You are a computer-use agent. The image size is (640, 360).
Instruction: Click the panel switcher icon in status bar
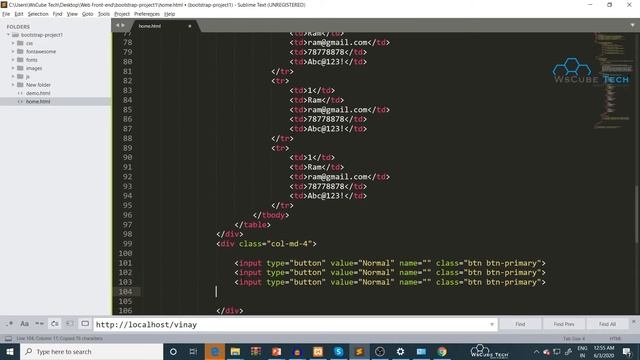(8, 338)
